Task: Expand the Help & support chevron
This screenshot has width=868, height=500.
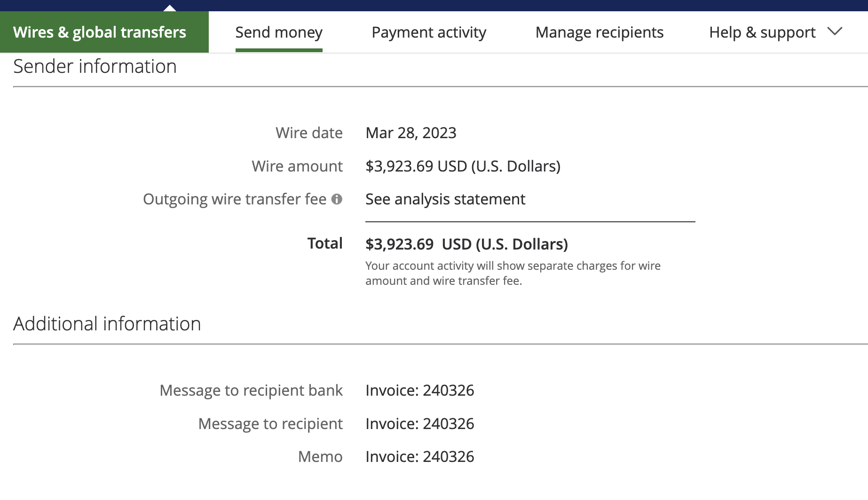Action: click(x=835, y=31)
